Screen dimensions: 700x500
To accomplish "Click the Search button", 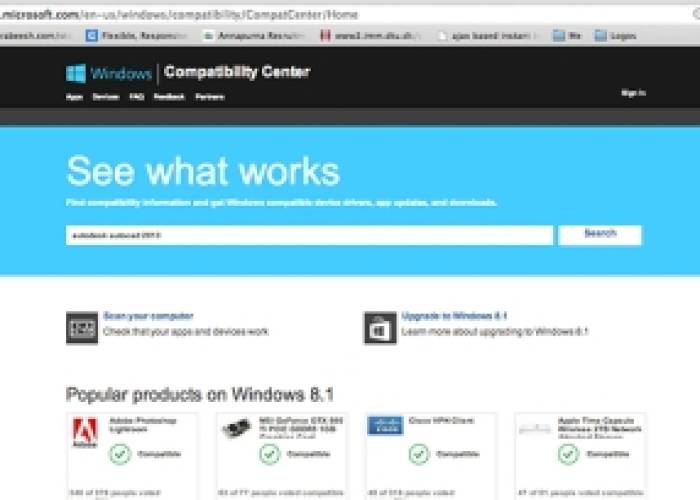I will click(x=600, y=235).
